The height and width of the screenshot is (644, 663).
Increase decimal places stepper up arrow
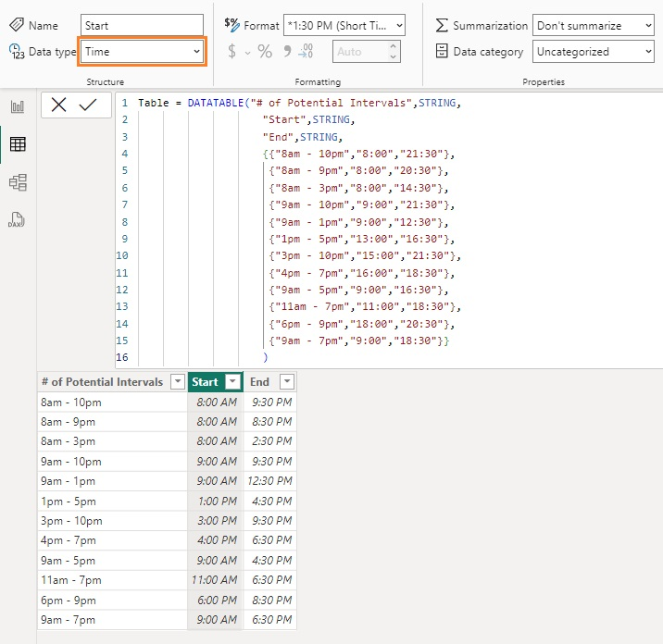pyautogui.click(x=394, y=46)
